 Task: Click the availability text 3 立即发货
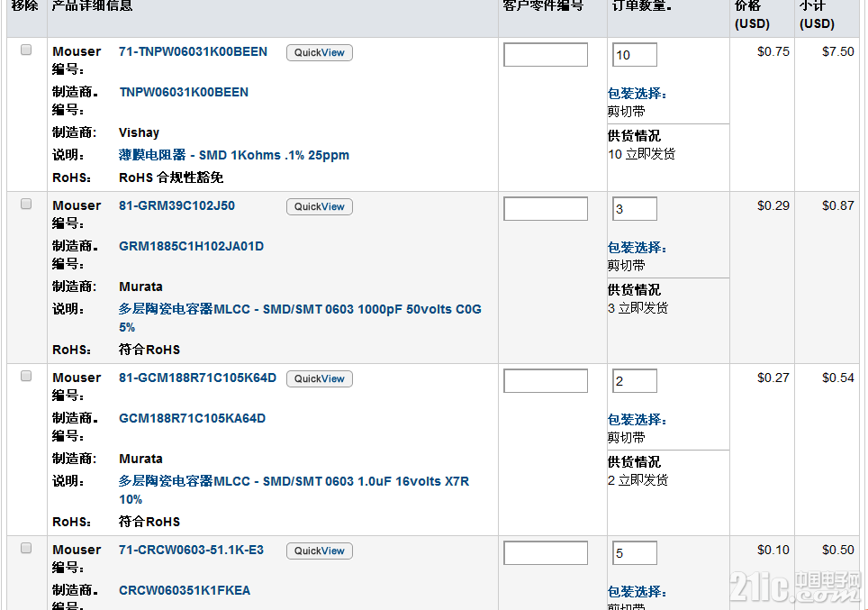(637, 308)
